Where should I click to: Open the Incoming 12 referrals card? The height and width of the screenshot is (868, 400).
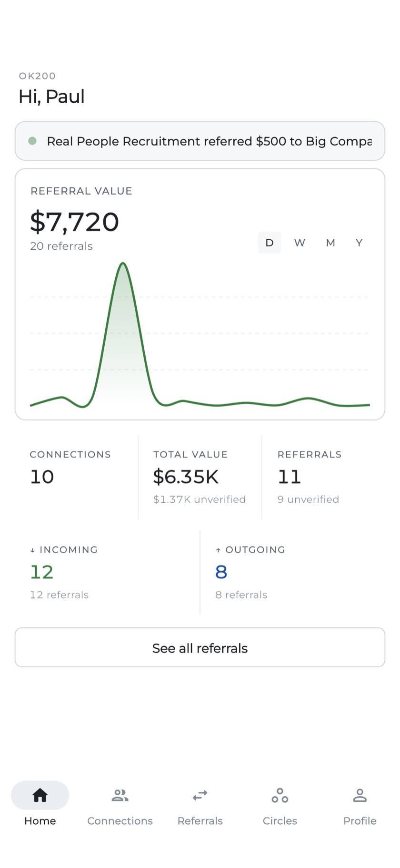(107, 572)
